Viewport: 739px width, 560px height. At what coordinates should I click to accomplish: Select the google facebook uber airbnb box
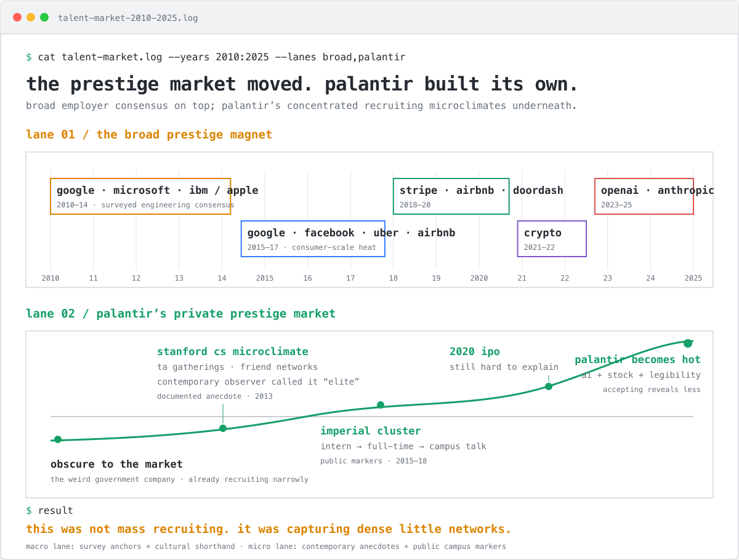pos(313,239)
